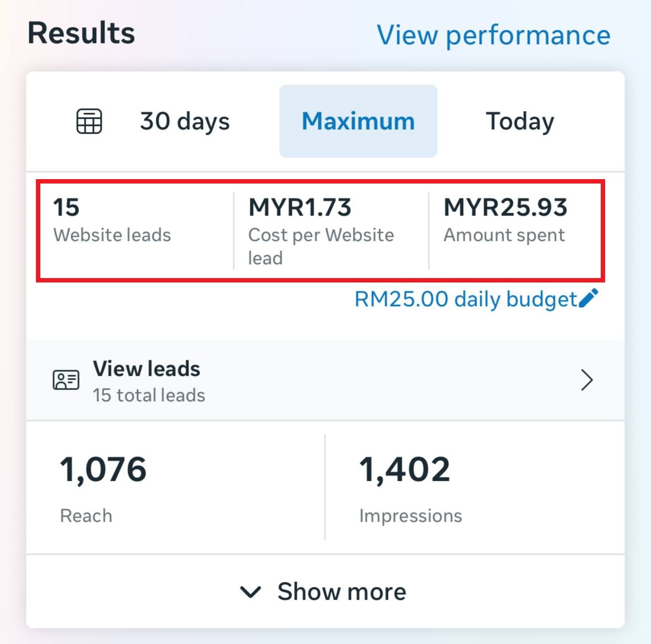Click the MYR1.73 cost per lead metric
This screenshot has height=644, width=651.
(x=321, y=231)
